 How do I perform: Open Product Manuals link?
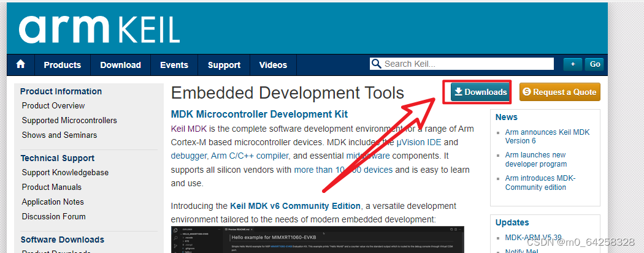coord(52,187)
